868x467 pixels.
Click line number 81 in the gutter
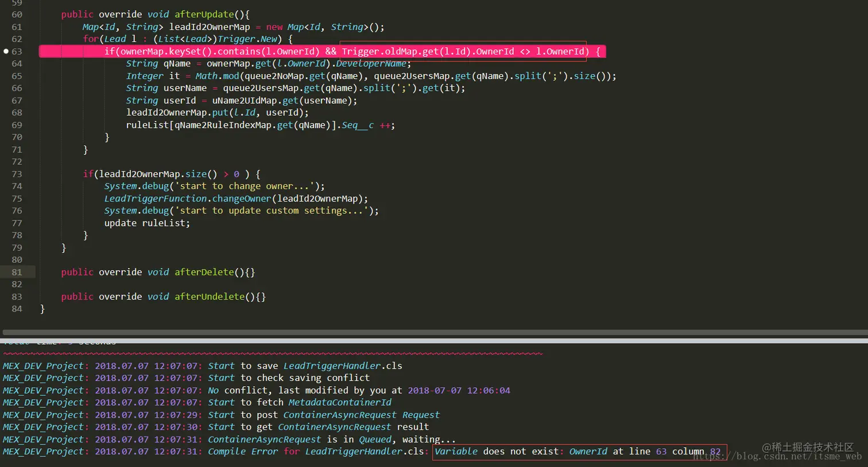coord(17,272)
